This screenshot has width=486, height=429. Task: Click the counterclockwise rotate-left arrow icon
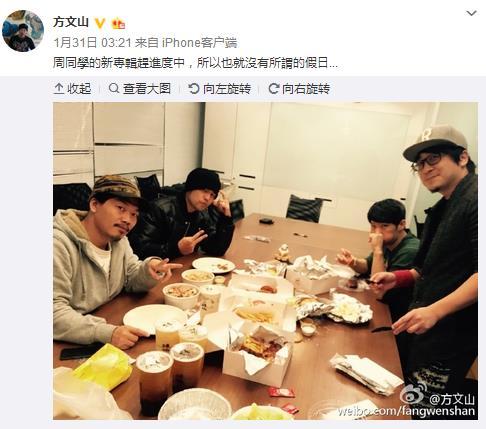click(194, 89)
